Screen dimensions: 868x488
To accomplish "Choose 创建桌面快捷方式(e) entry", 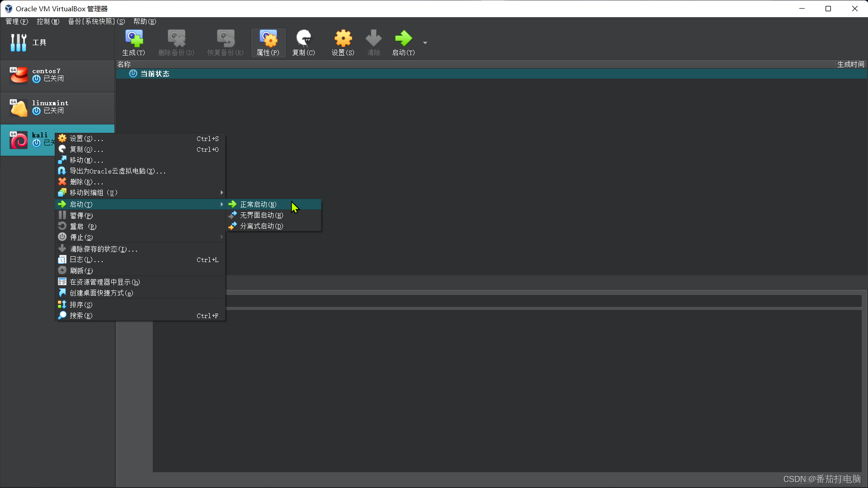I will [140, 293].
